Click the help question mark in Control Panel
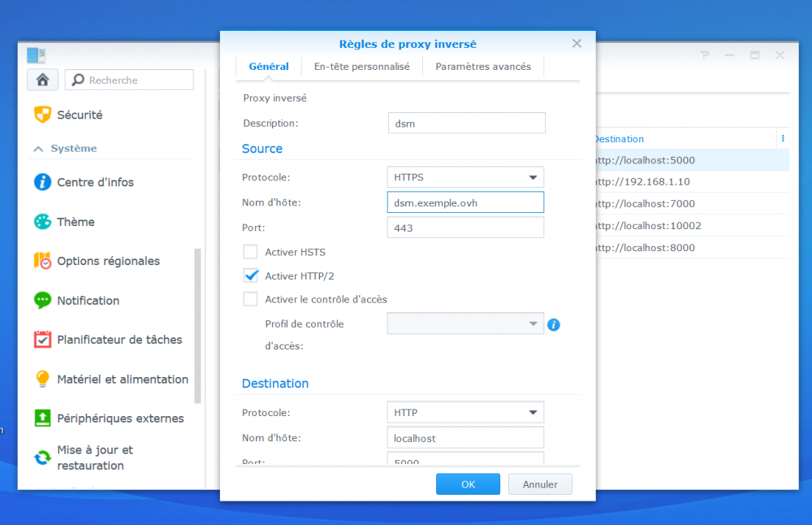This screenshot has width=812, height=525. (x=705, y=55)
